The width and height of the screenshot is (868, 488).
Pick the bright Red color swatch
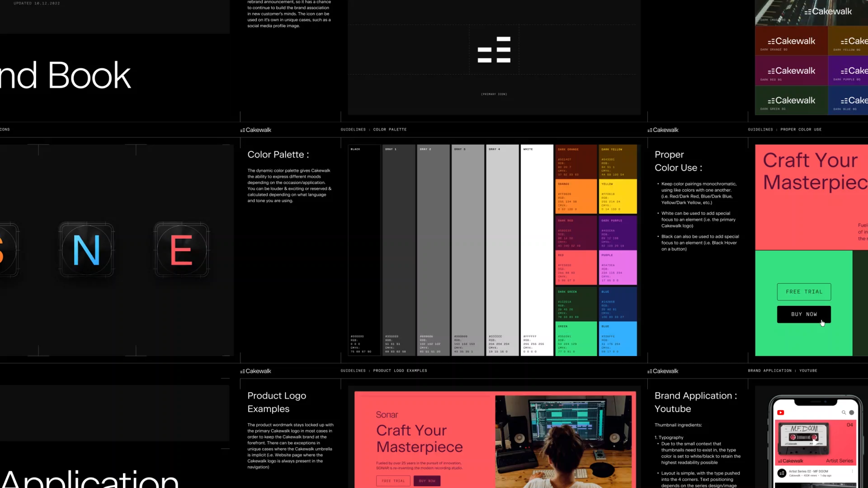576,268
